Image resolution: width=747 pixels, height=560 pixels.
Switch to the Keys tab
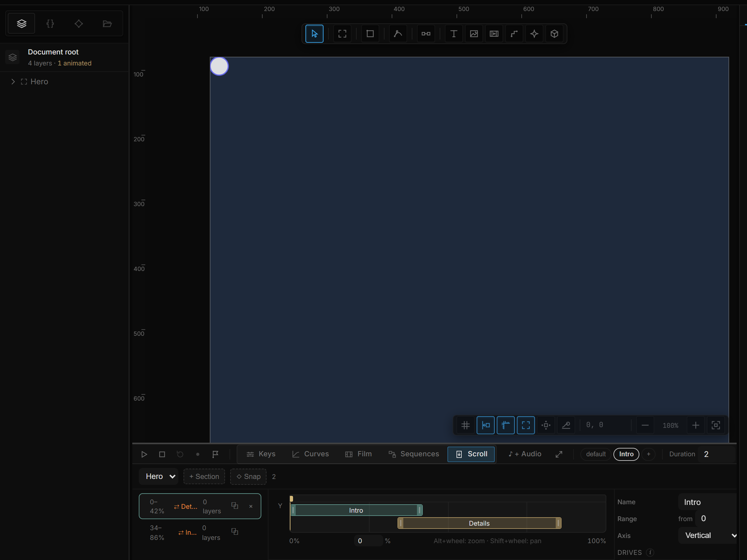(261, 454)
